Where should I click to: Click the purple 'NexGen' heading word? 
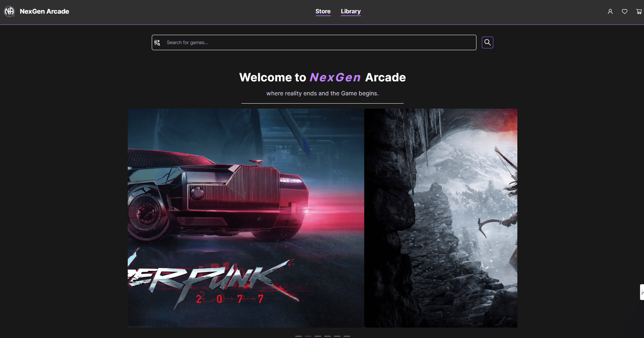tap(335, 77)
